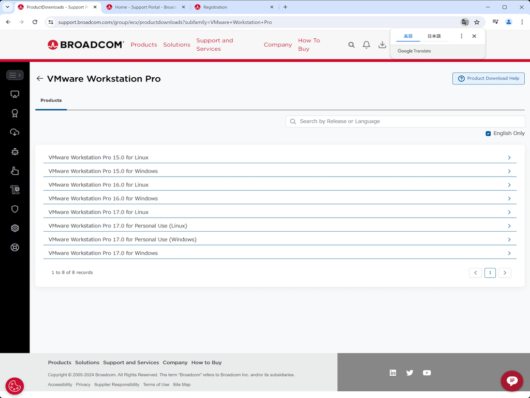Open the Products menu in header

coord(144,45)
